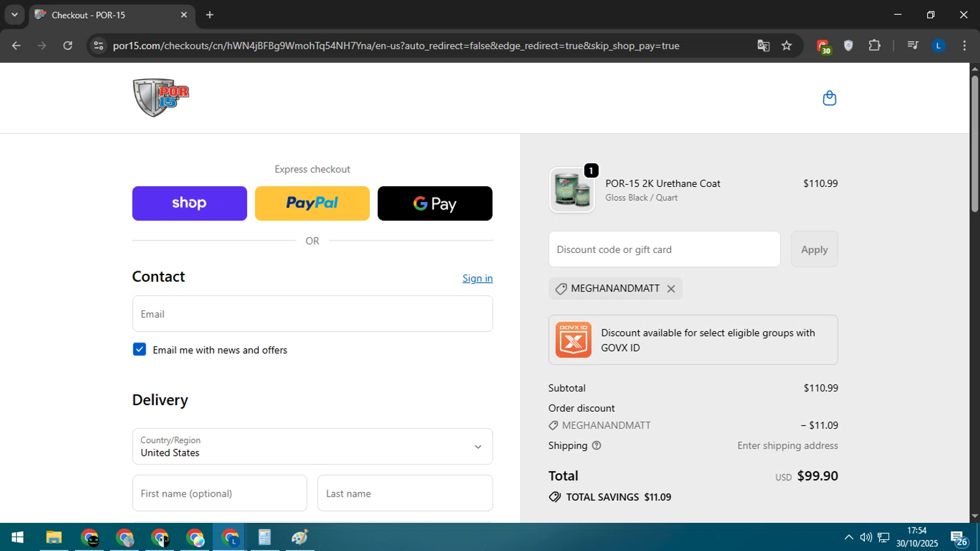Click browser forward arrow

pos(42,46)
